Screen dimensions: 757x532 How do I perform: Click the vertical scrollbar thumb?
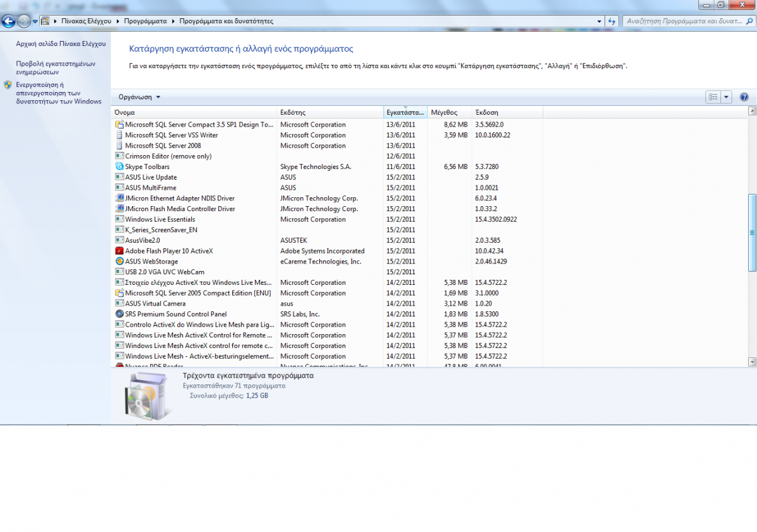click(x=752, y=233)
